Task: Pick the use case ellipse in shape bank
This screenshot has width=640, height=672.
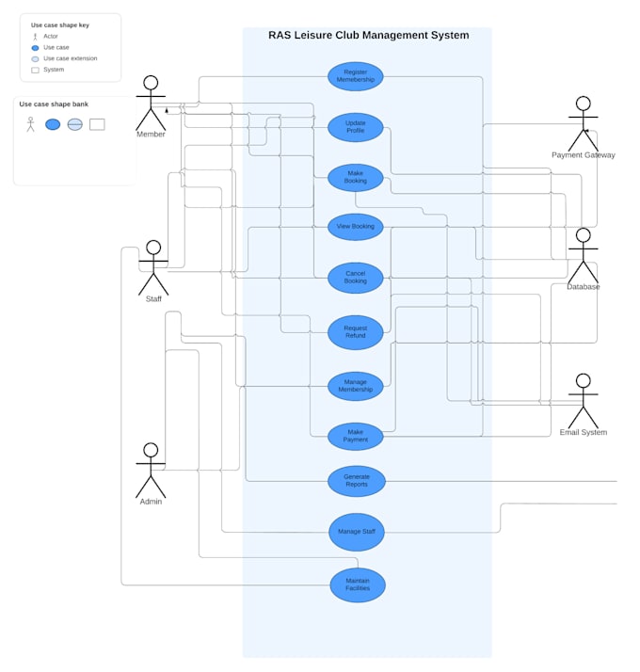Action: 53,125
